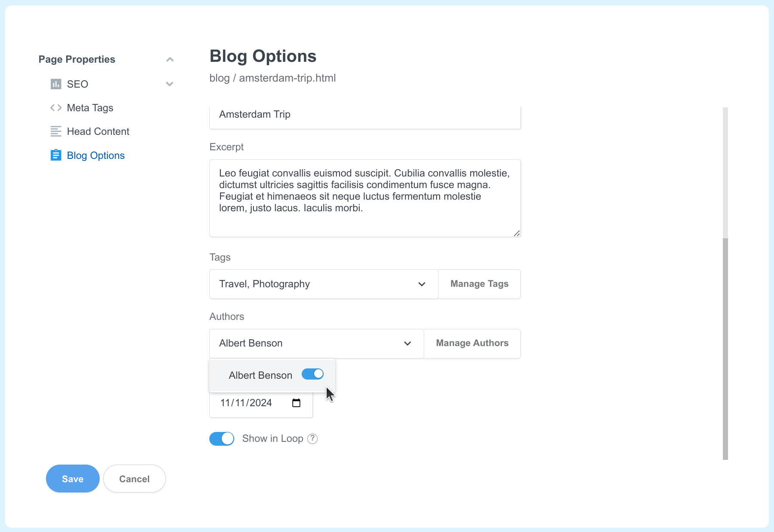Open Meta Tags settings
The image size is (774, 532).
90,108
